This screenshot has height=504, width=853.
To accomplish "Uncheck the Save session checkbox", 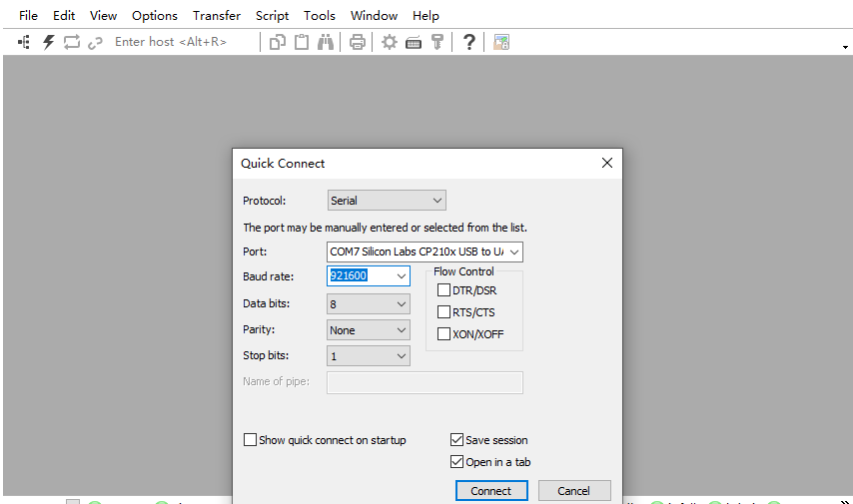I will 457,440.
